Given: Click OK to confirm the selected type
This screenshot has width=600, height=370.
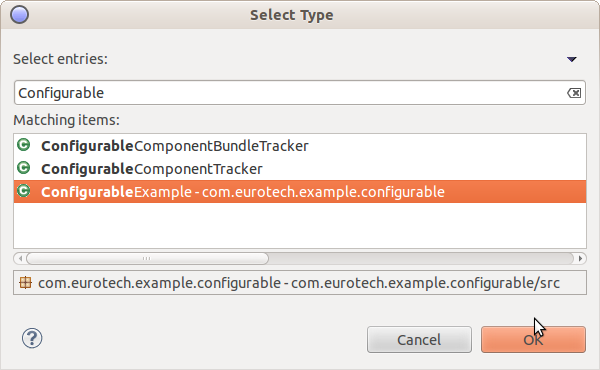Looking at the screenshot, I should pyautogui.click(x=533, y=339).
